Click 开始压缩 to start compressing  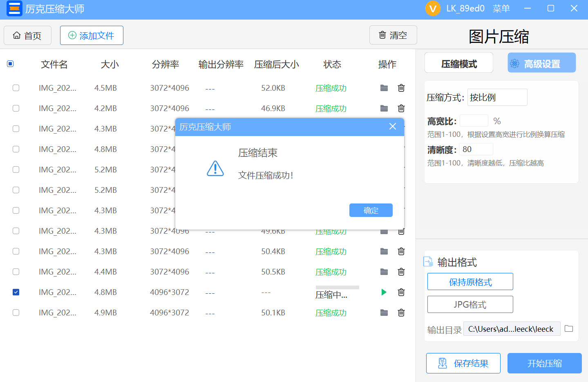(x=545, y=363)
